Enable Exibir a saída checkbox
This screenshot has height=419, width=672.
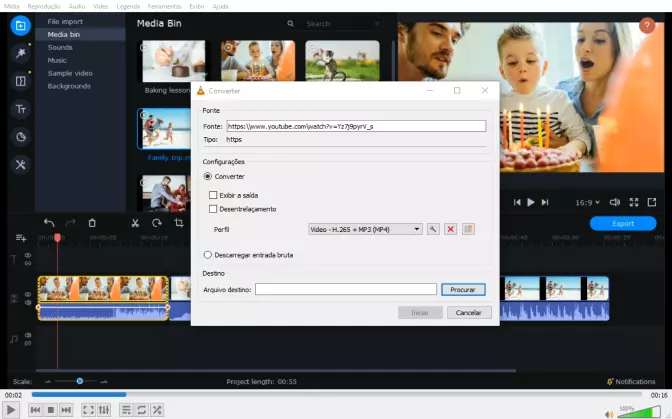[213, 195]
